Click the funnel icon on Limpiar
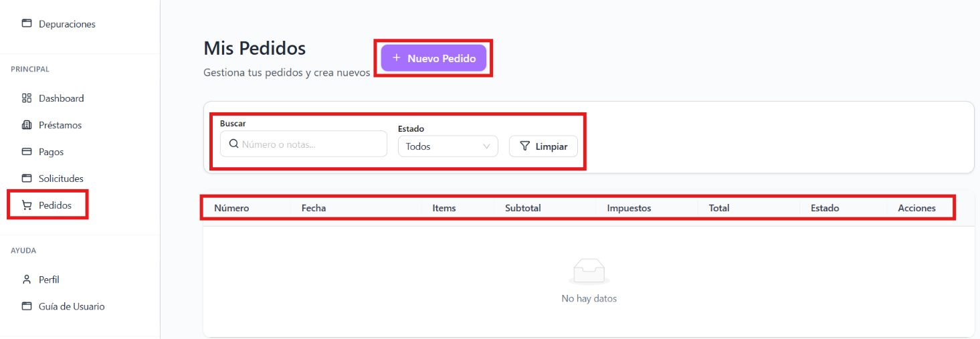 [525, 146]
